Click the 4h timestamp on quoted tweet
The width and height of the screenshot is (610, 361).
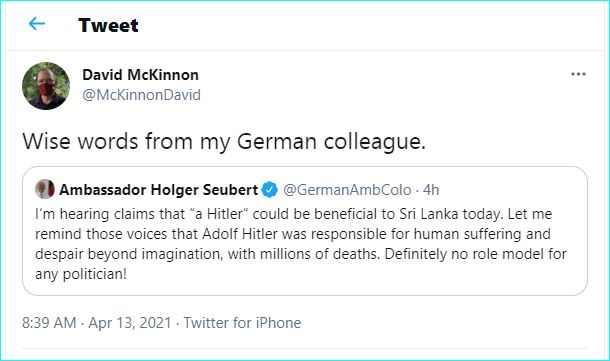click(x=431, y=190)
